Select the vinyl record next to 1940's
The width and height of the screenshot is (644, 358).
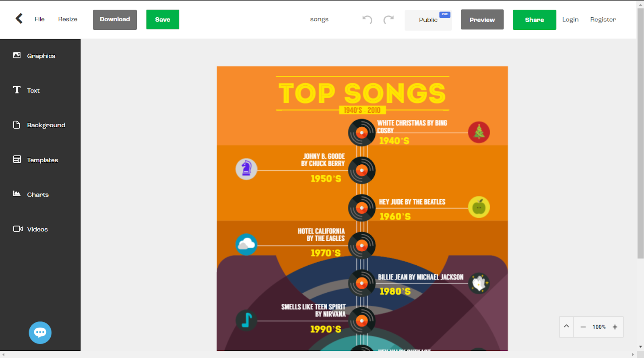point(362,132)
